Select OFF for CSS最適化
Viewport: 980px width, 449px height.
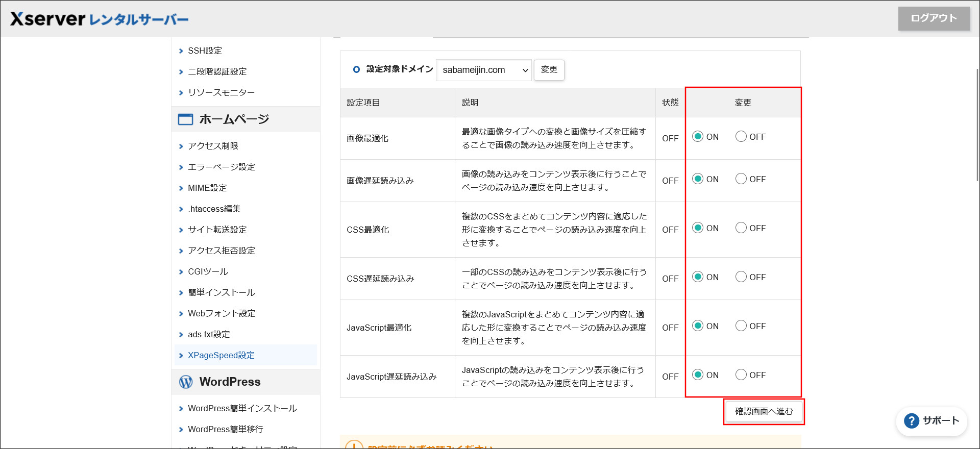tap(741, 228)
